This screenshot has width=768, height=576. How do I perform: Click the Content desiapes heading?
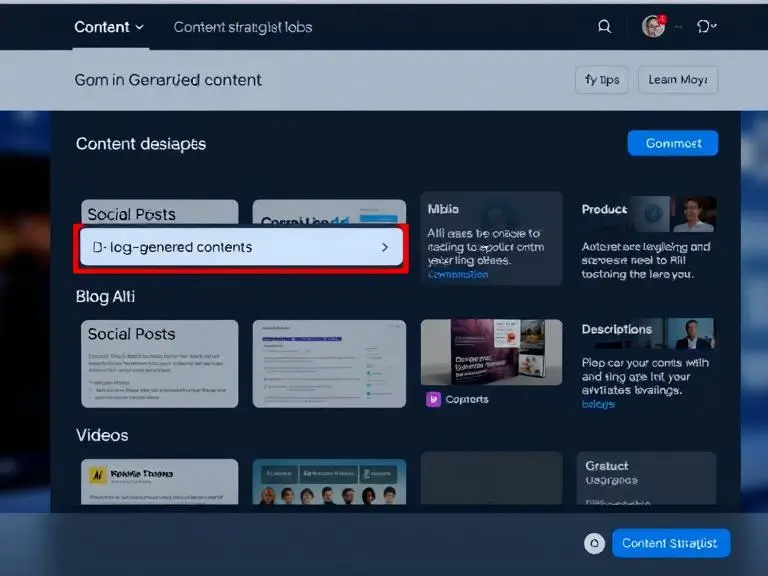pyautogui.click(x=141, y=144)
